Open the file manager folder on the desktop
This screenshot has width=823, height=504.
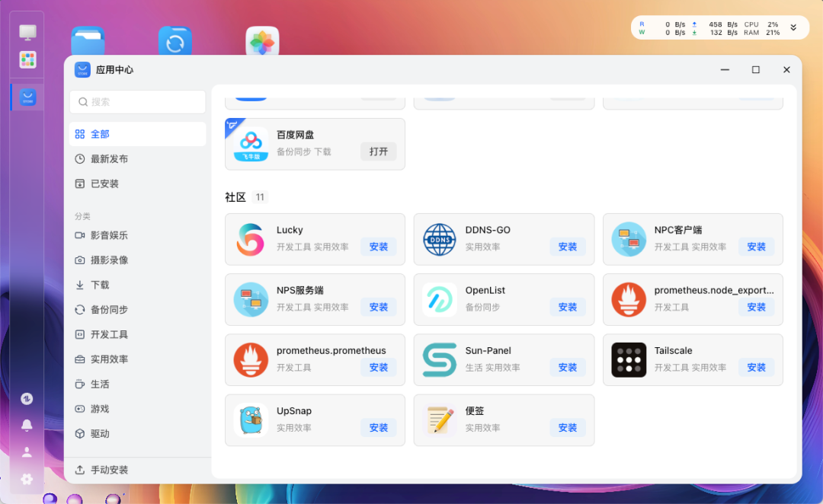[87, 42]
